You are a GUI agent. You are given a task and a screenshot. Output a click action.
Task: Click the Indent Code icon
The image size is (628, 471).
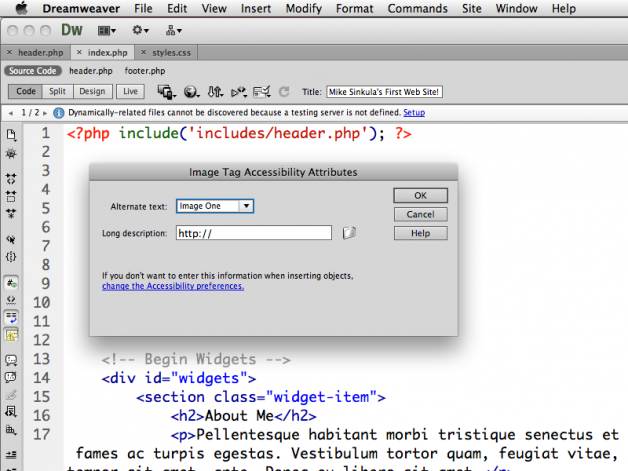(11, 455)
